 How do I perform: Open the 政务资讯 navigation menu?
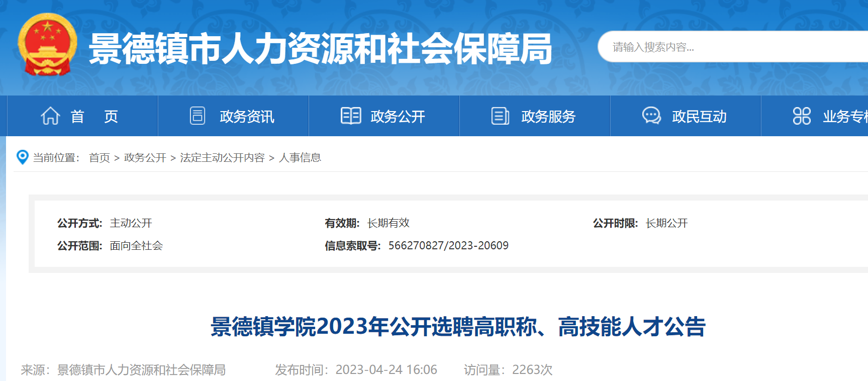click(x=233, y=116)
